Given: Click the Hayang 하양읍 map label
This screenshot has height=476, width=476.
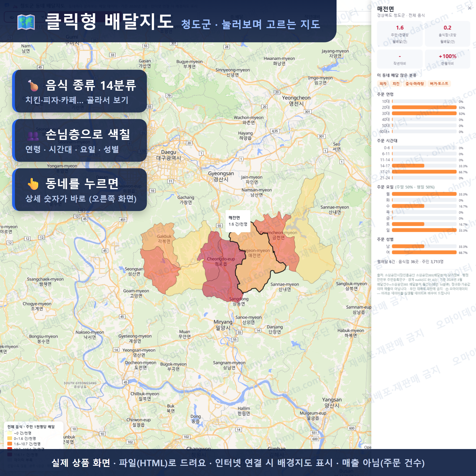Looking at the screenshot, I should point(245,136).
